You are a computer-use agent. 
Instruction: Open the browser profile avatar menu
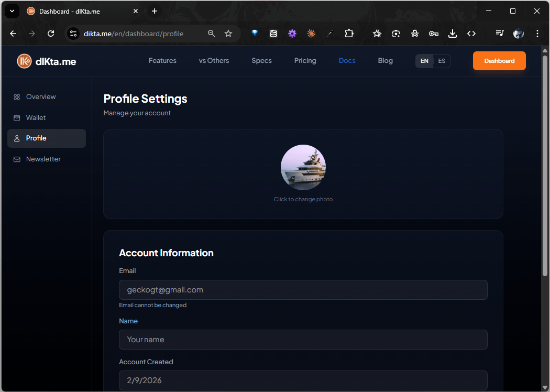[518, 33]
